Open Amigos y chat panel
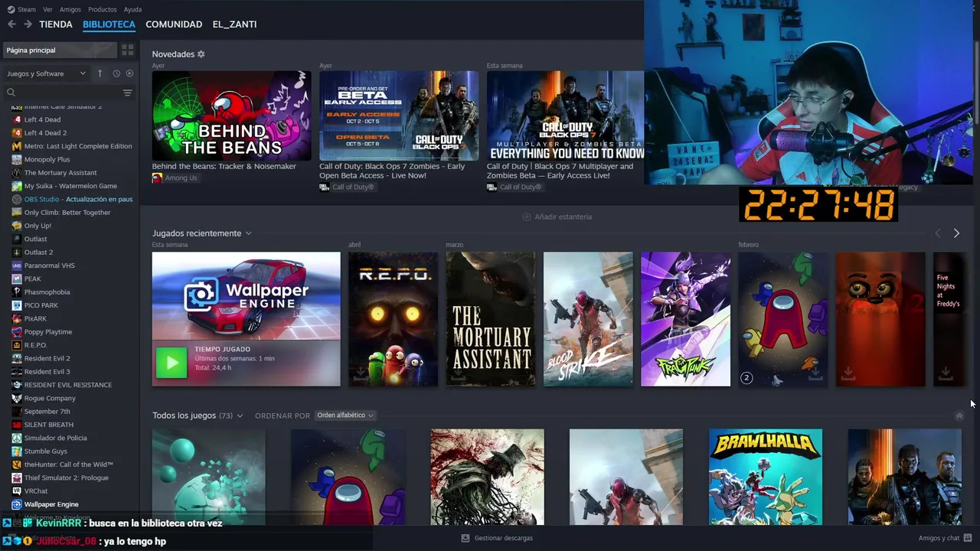This screenshot has width=980, height=551. (945, 538)
